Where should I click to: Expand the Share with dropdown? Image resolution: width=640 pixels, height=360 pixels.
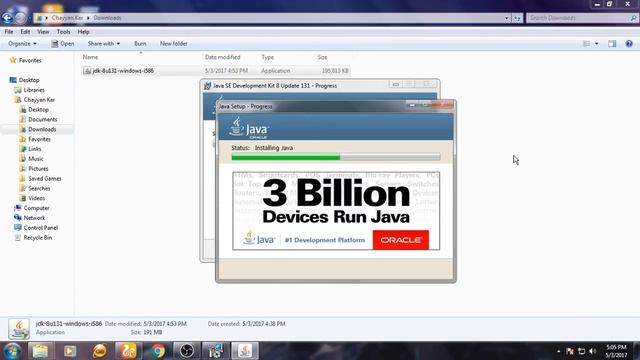104,44
